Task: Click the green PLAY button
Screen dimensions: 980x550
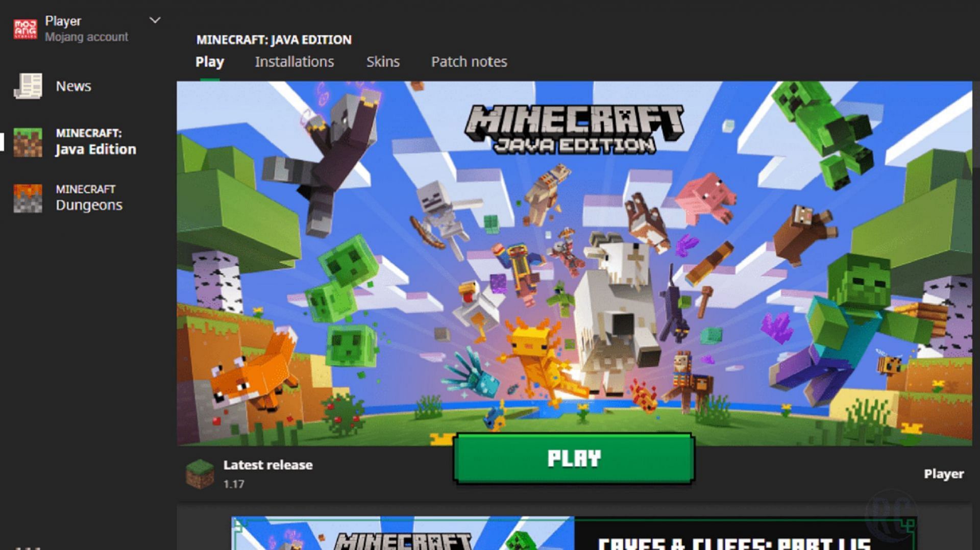Action: click(x=574, y=458)
